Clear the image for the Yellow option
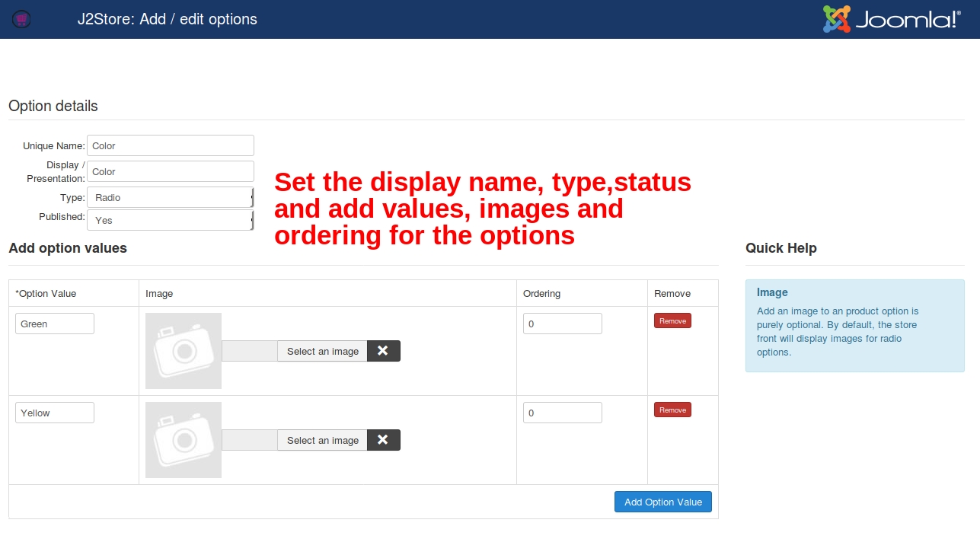Viewport: 980px width, 558px height. pyautogui.click(x=383, y=440)
